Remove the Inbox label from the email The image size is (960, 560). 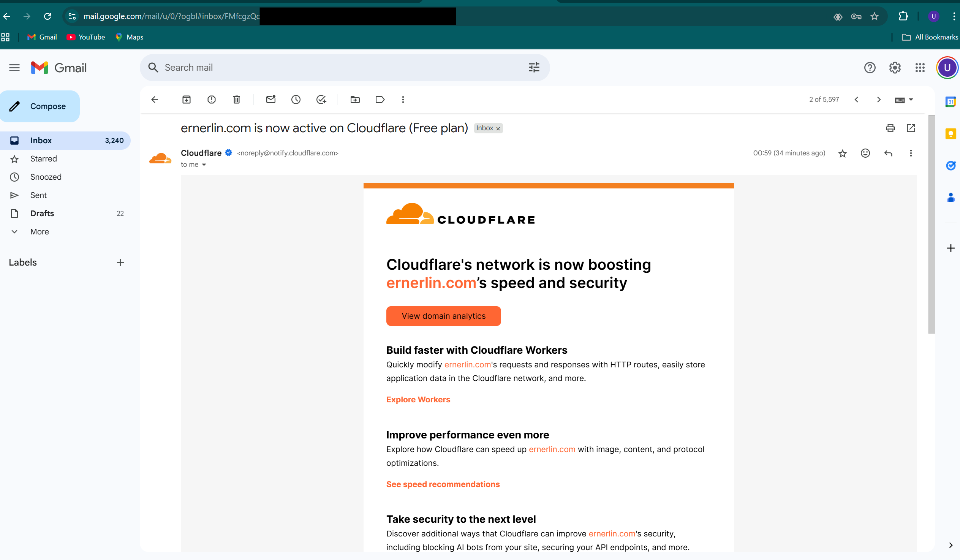(498, 128)
